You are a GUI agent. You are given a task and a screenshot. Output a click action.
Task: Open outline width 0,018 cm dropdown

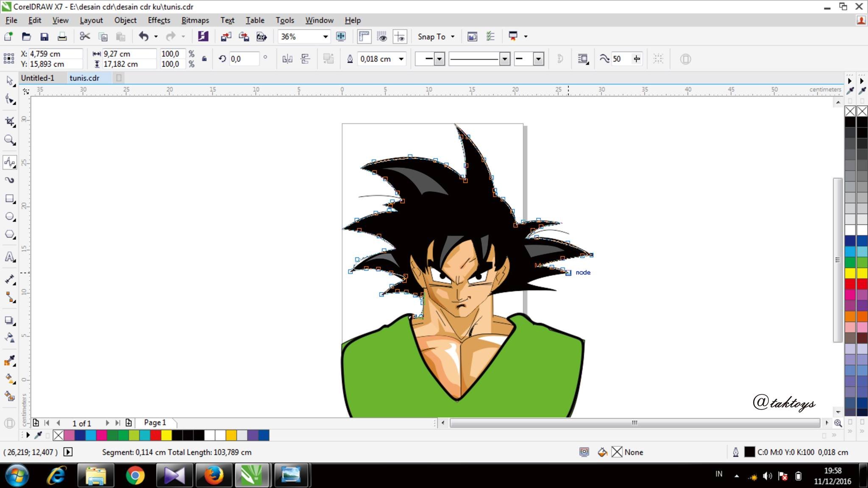(401, 59)
